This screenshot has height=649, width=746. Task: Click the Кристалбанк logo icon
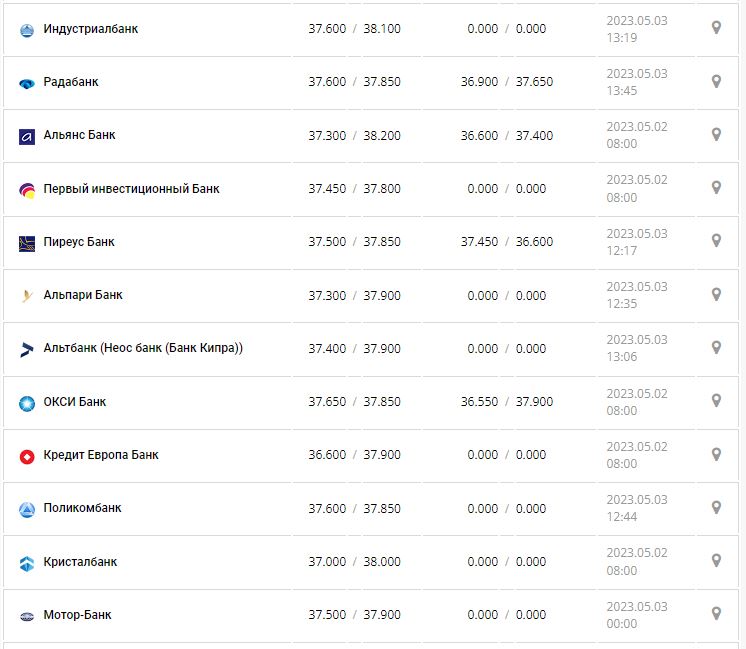[27, 563]
